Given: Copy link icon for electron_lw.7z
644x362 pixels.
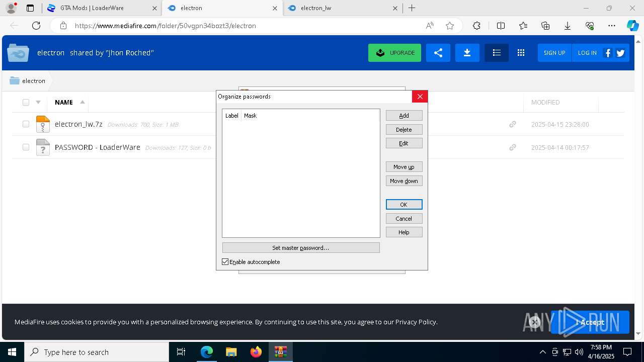Looking at the screenshot, I should coord(513,124).
